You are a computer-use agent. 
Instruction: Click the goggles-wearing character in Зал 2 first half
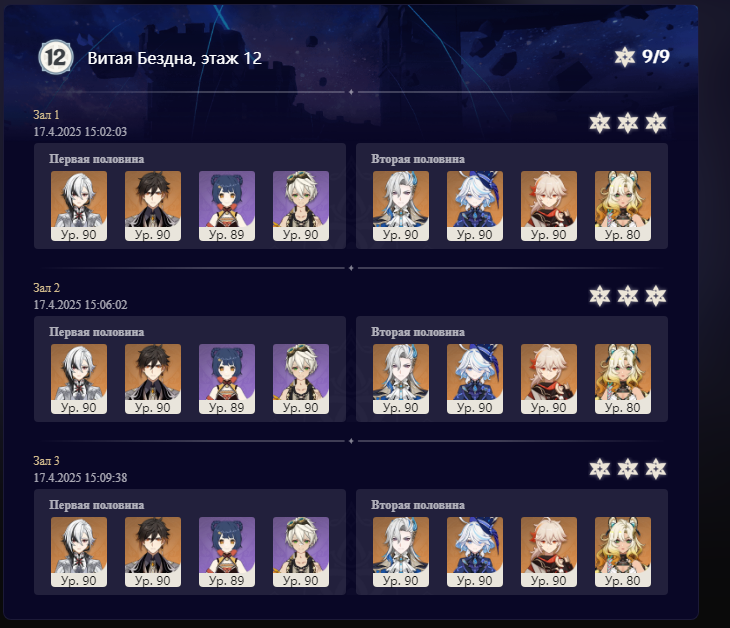[x=301, y=379]
